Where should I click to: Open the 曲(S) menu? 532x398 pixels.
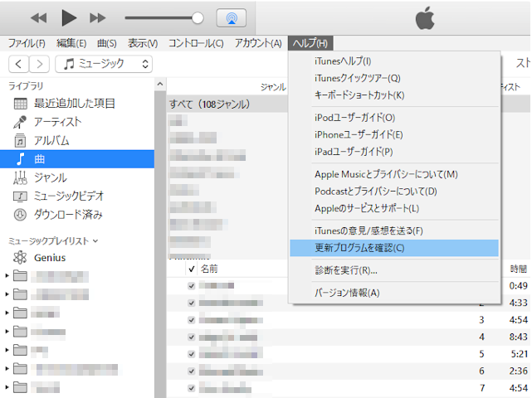tap(107, 43)
